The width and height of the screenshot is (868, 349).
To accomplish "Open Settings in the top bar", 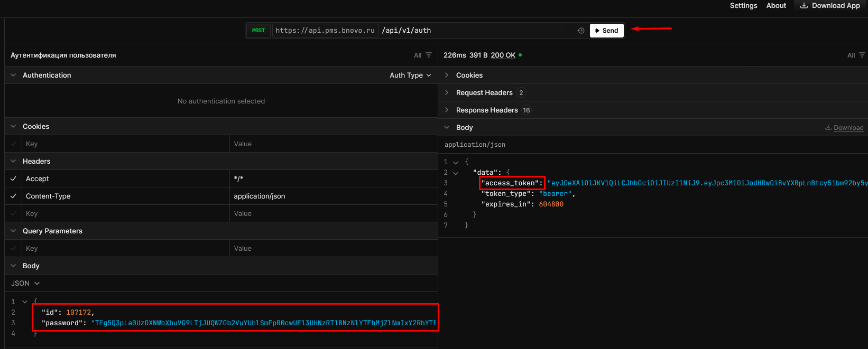I will (743, 6).
